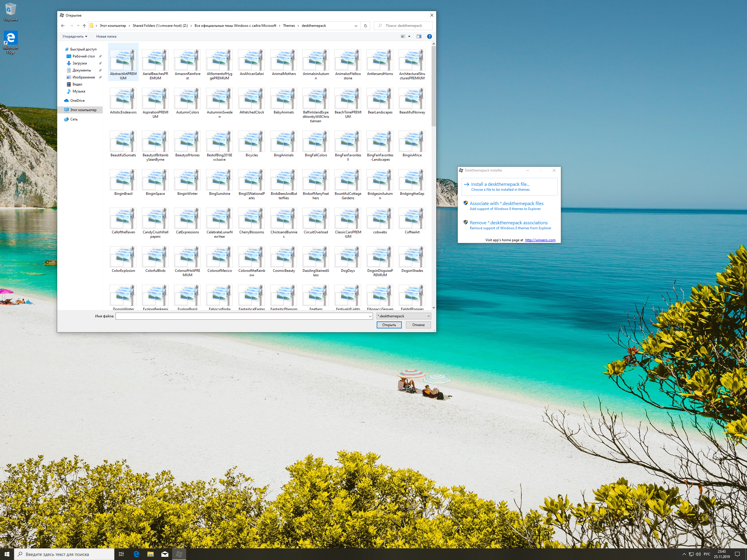Open the Упорядочить dropdown menu

(x=75, y=36)
